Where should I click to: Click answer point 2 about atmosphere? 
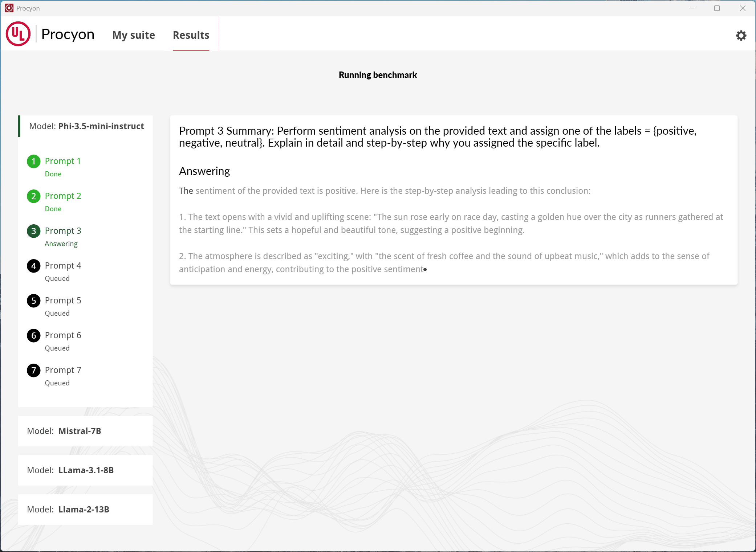pyautogui.click(x=444, y=263)
